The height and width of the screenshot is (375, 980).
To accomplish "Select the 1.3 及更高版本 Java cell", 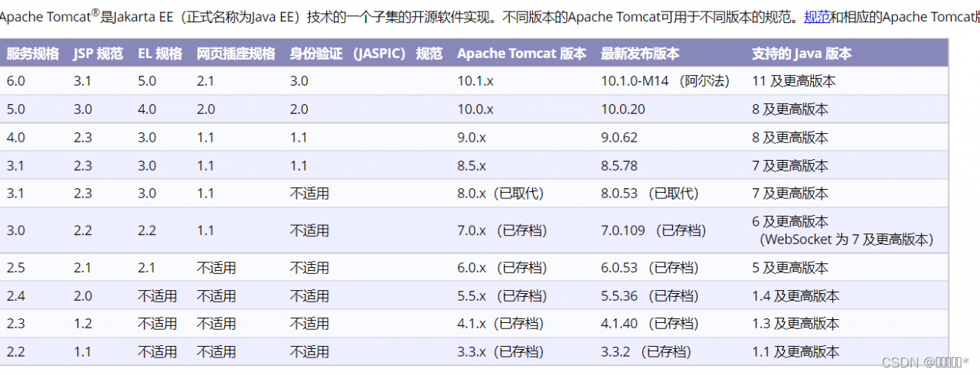I will click(795, 324).
